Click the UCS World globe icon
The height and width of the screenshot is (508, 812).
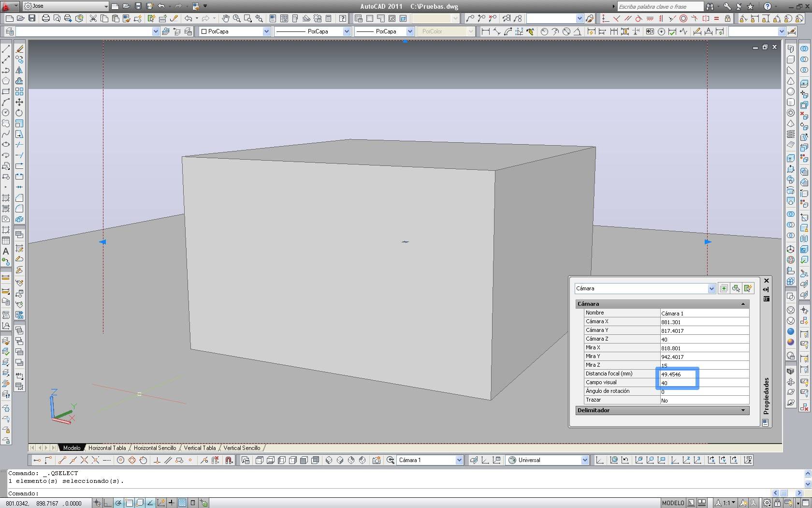614,460
